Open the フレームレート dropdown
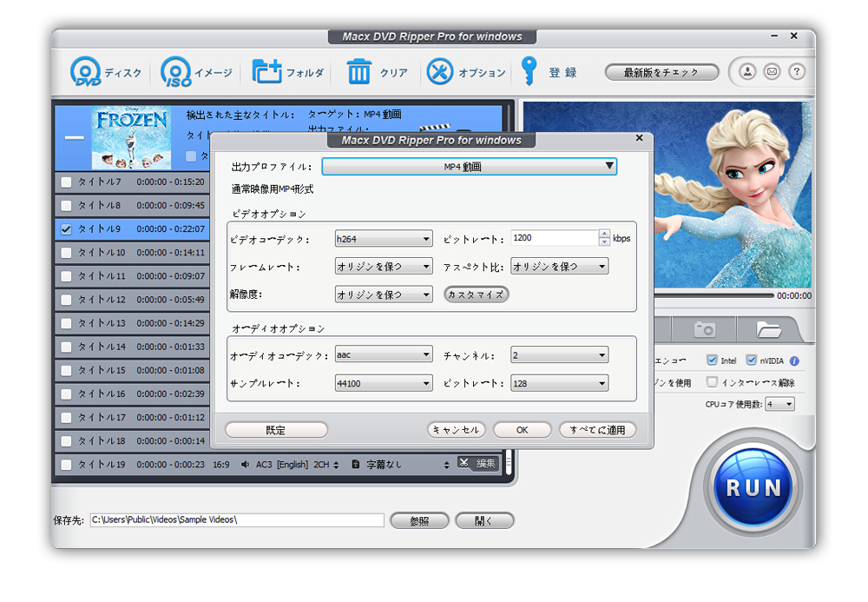Image resolution: width=868 pixels, height=602 pixels. coord(383,267)
